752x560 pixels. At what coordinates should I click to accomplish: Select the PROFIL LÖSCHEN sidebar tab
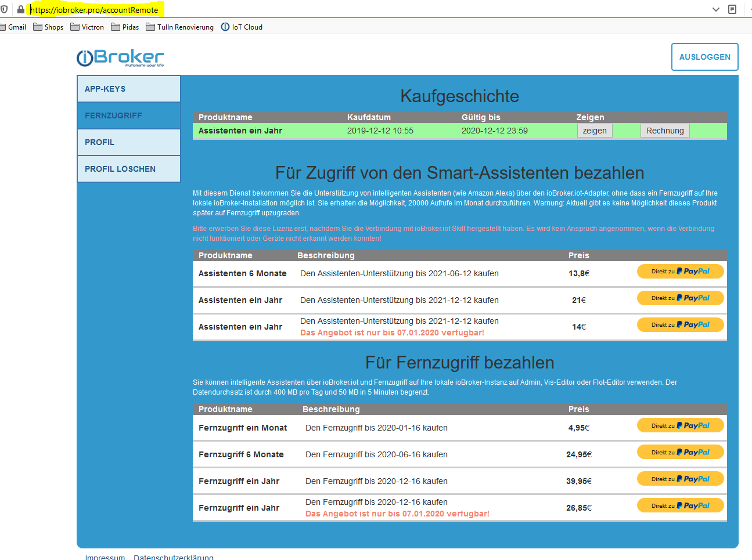(x=129, y=169)
